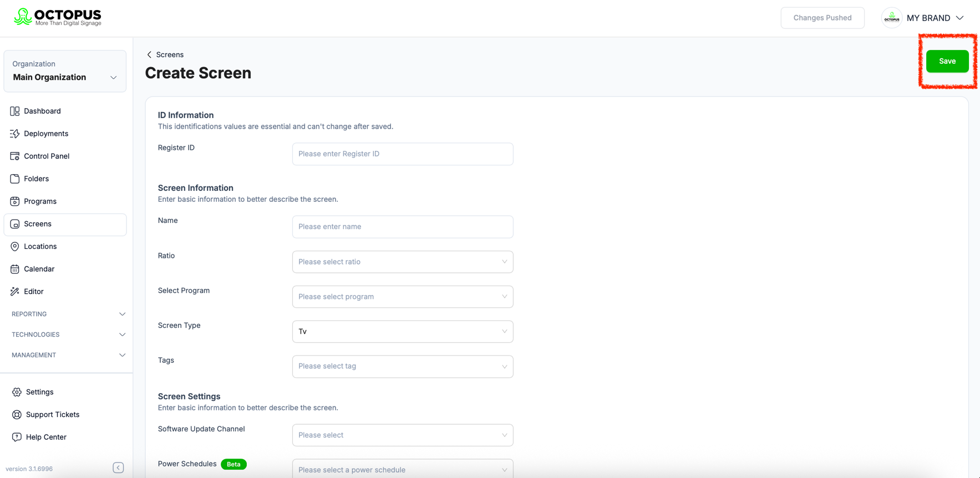The height and width of the screenshot is (478, 980).
Task: Click the Programs icon in the sidebar
Action: [x=15, y=201]
